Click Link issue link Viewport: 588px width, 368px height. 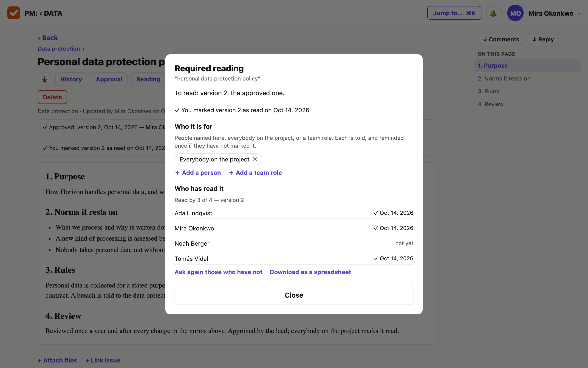[103, 360]
